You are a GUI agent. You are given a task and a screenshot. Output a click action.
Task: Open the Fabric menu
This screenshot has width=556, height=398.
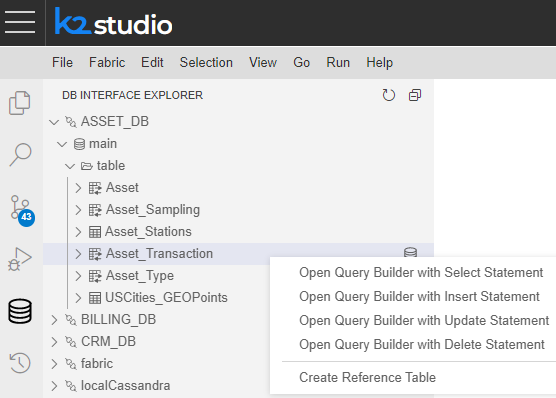[x=107, y=62]
